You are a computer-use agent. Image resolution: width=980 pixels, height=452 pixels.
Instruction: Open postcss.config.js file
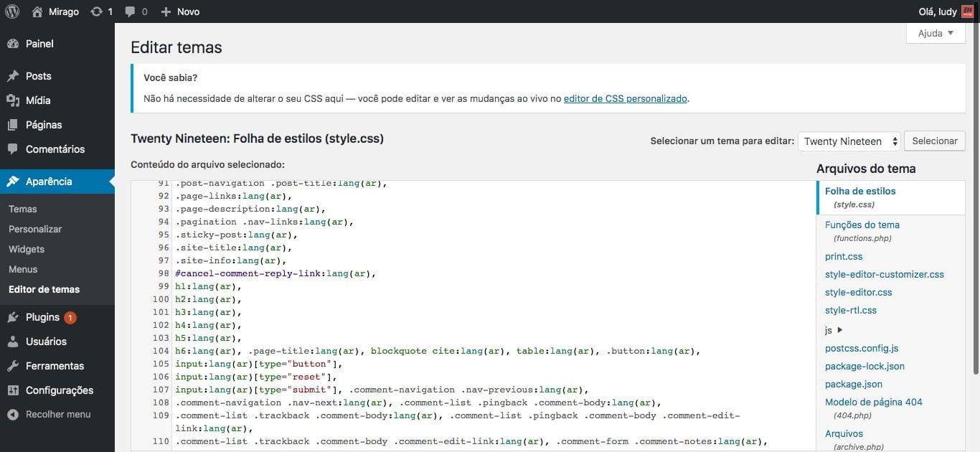coord(862,348)
